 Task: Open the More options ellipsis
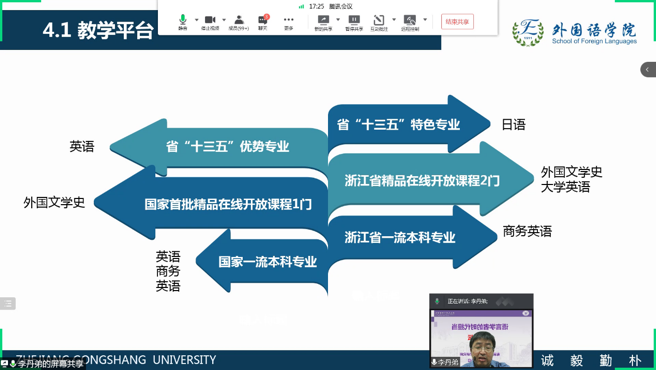click(x=289, y=22)
